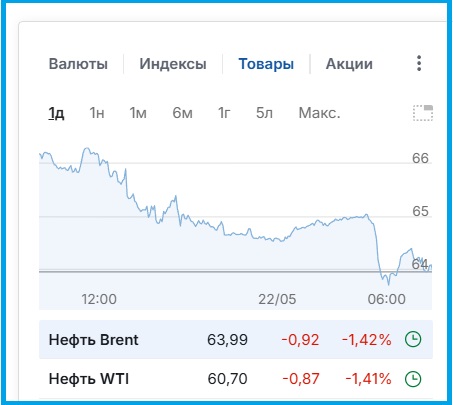Open the Акции tab
Viewport: 453px width, 405px height.
pyautogui.click(x=349, y=64)
